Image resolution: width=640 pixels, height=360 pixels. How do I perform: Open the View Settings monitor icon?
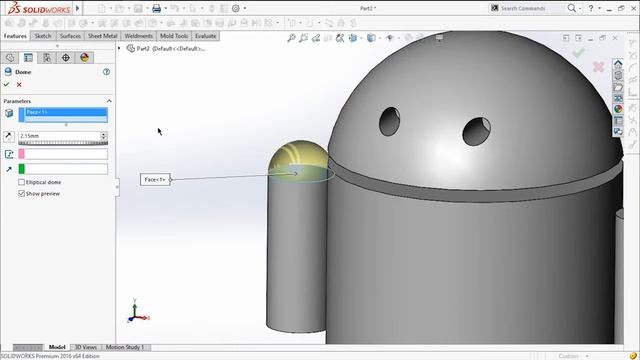439,38
